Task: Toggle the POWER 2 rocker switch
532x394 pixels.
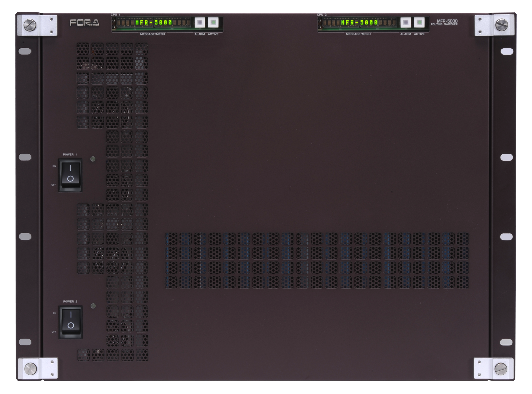Action: click(71, 320)
